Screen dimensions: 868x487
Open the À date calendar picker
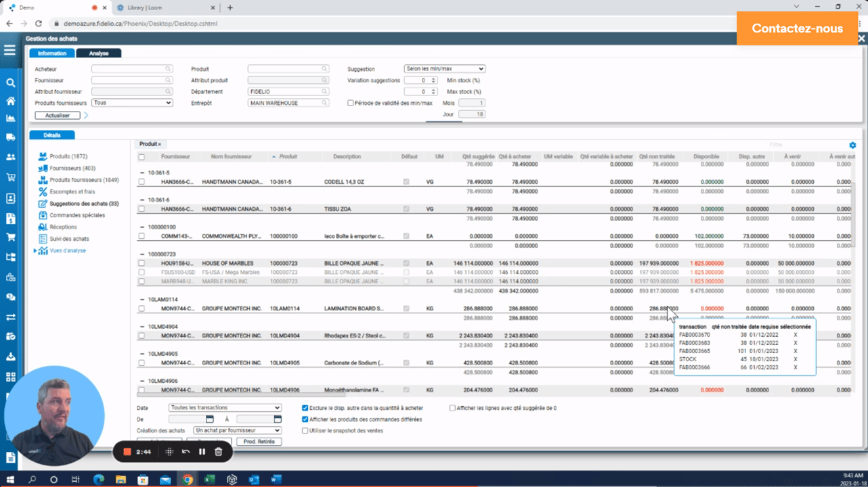[x=278, y=419]
